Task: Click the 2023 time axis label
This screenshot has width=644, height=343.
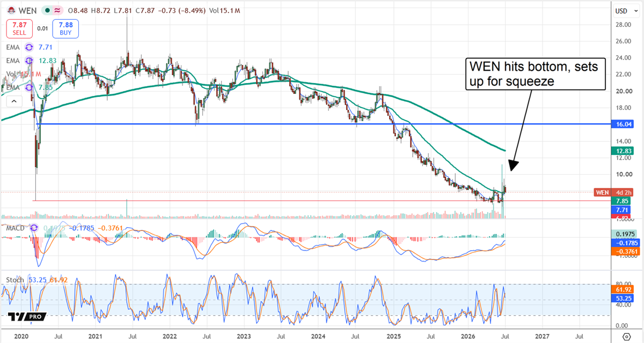Action: 245,336
